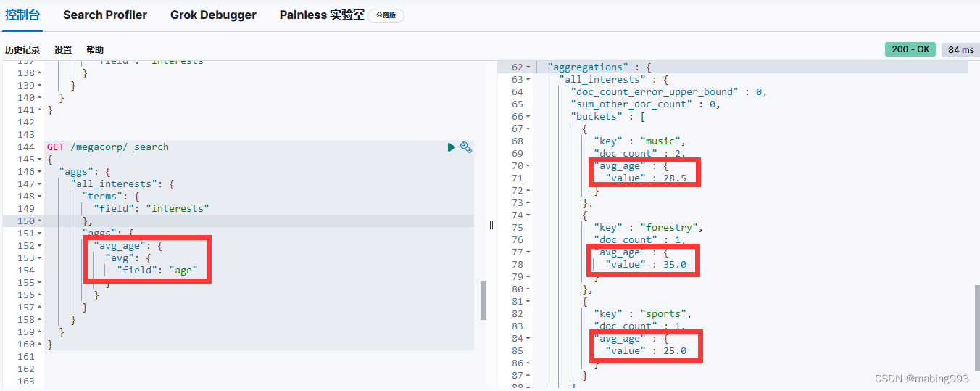Click the response pane vertical scrollbar

[x=976, y=328]
